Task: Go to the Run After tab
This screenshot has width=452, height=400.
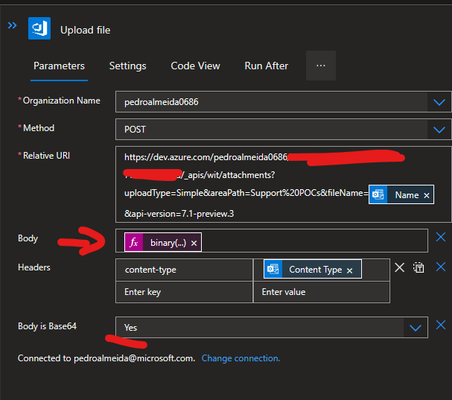Action: 266,66
